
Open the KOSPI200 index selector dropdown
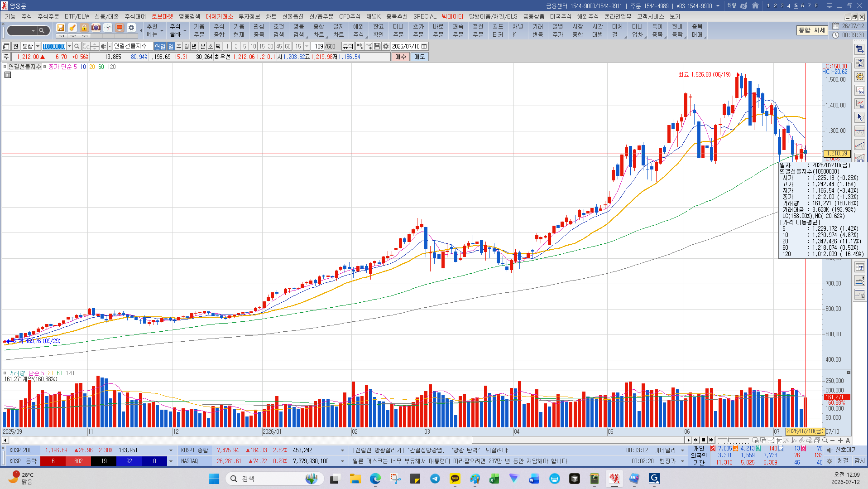[171, 450]
